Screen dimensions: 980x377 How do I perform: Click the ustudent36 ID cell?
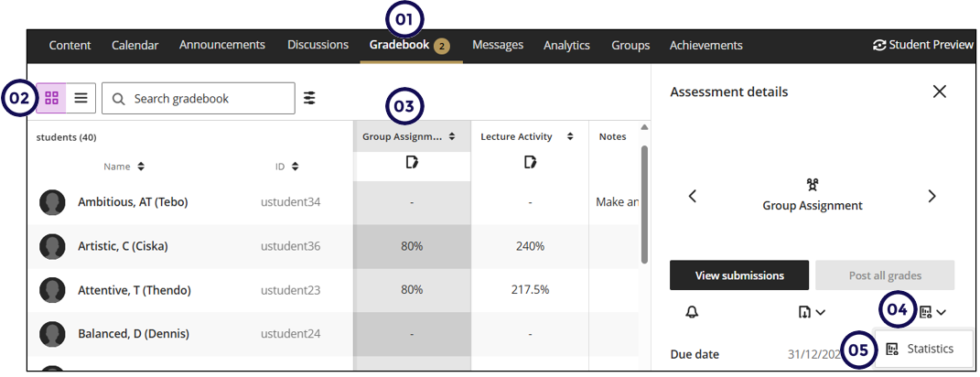pos(291,246)
